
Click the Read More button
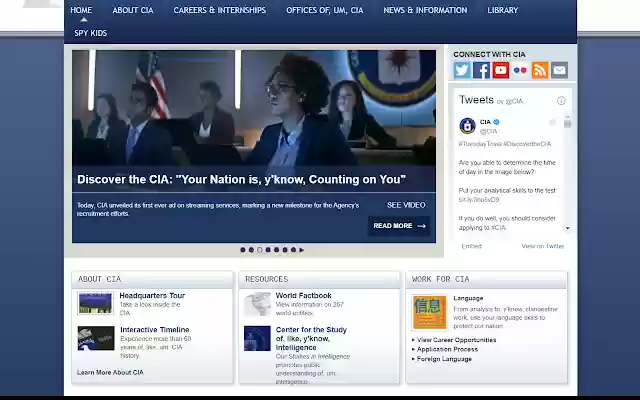tap(399, 226)
